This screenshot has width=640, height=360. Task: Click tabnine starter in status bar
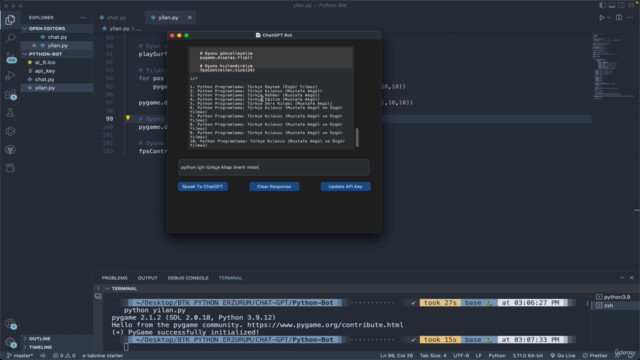coord(102,356)
